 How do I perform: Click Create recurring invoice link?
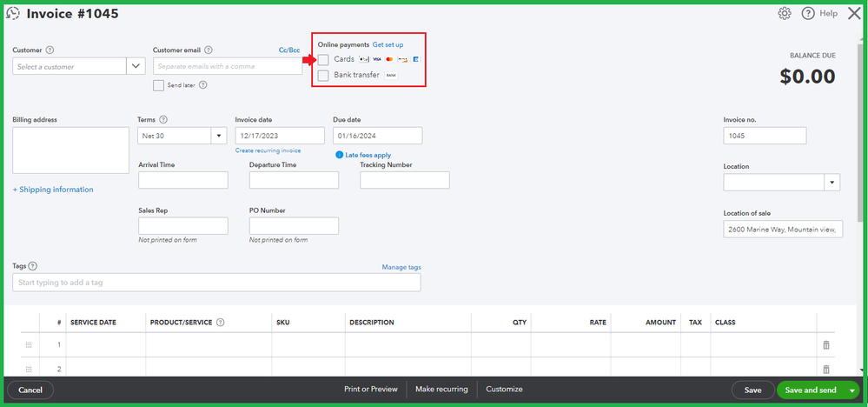(x=268, y=150)
